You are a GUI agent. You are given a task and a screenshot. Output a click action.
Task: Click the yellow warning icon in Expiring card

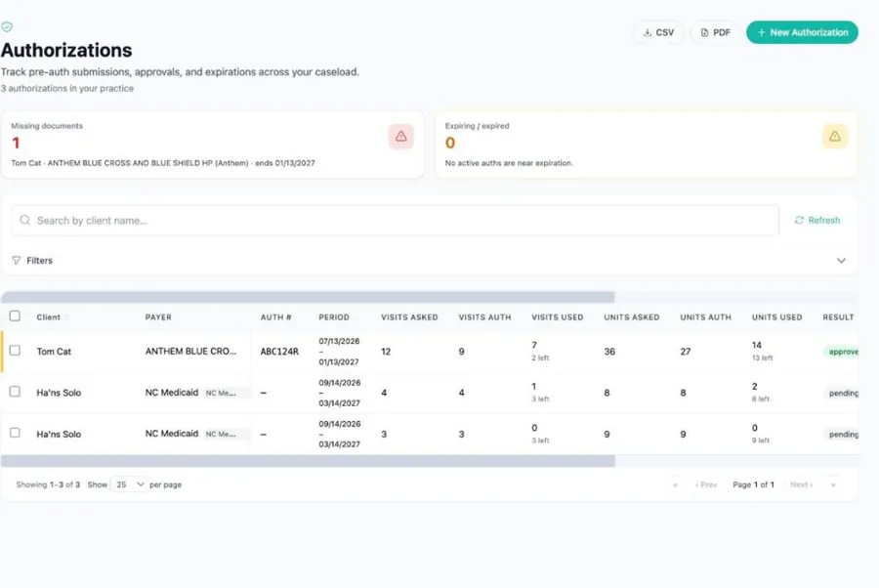point(835,137)
